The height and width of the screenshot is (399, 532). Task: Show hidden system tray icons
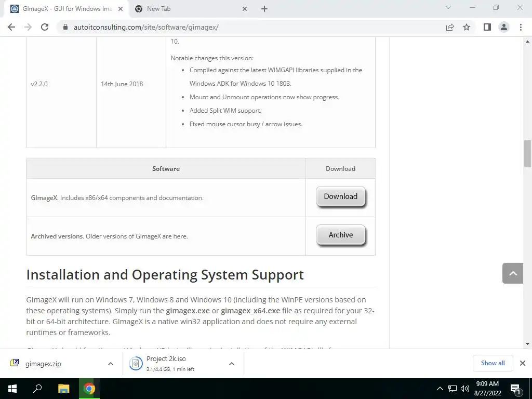(x=440, y=389)
